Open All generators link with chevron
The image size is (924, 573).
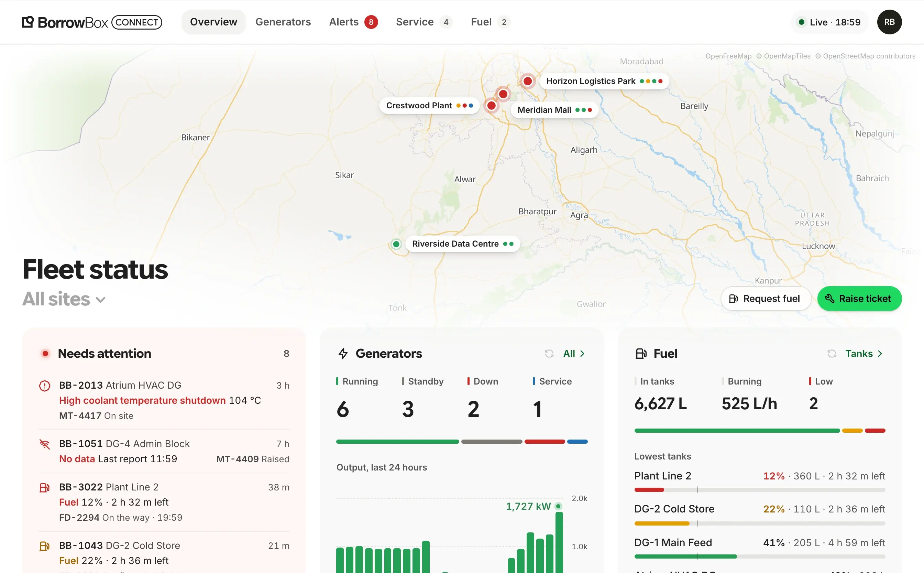(x=574, y=354)
